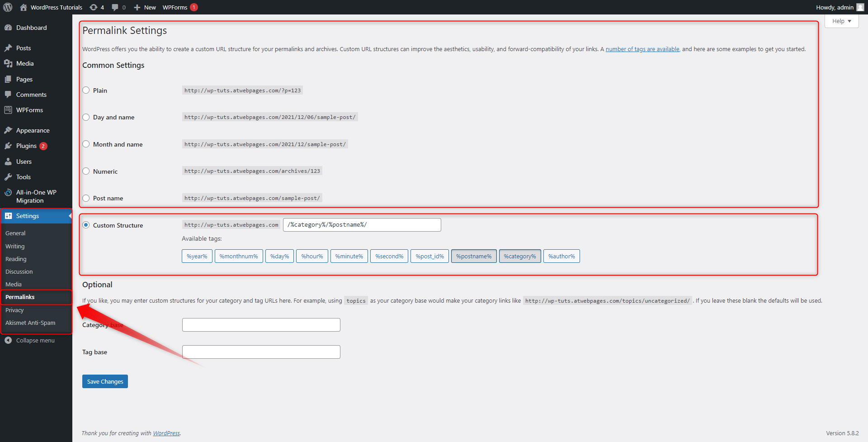Insert the %second% tag button
Screen dimensions: 868x442
pyautogui.click(x=389, y=256)
